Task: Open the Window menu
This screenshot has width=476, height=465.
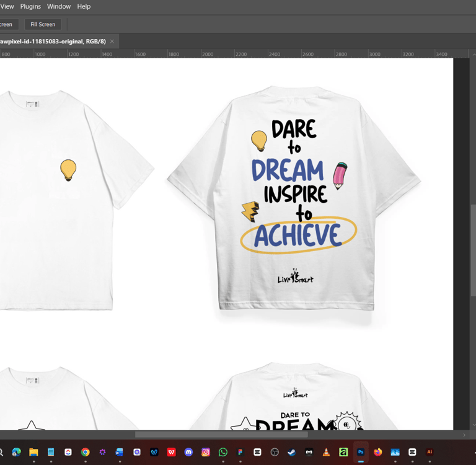Action: tap(59, 6)
